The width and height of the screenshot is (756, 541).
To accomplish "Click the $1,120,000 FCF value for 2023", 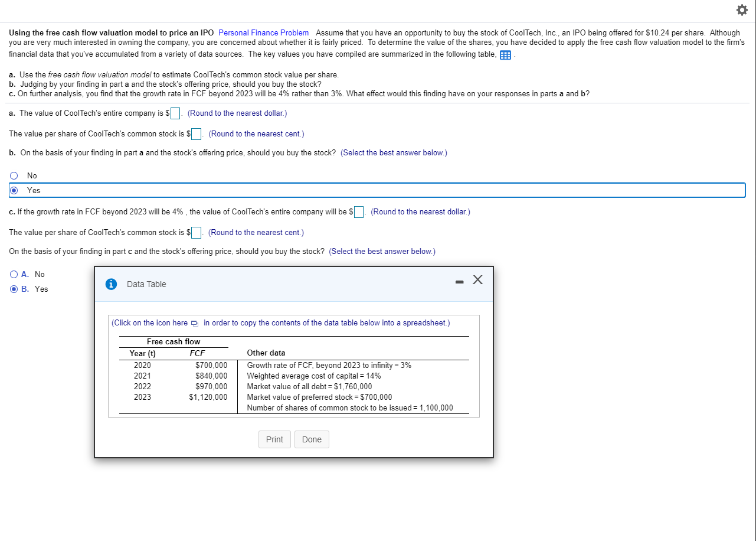I will pos(208,397).
